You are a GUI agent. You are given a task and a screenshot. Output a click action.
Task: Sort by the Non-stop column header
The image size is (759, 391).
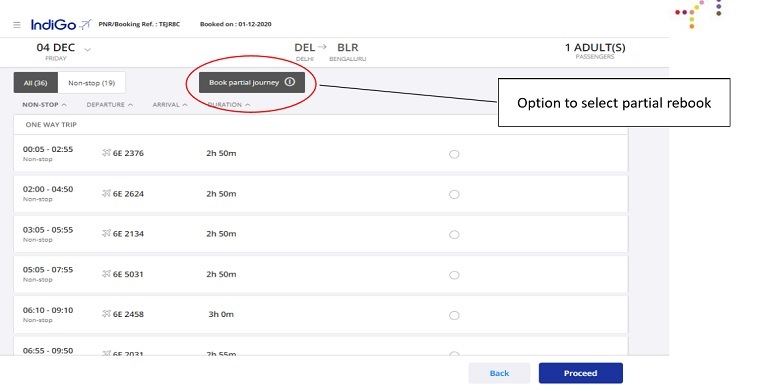[x=44, y=105]
